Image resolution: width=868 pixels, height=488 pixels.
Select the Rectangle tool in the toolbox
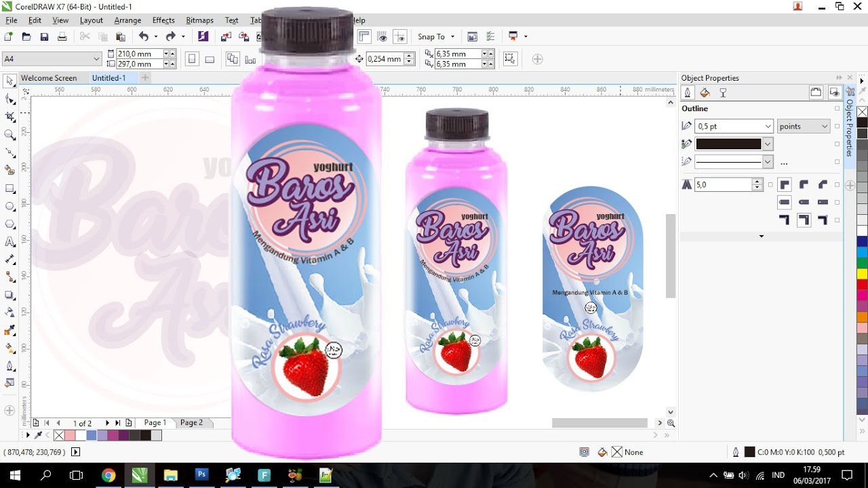[x=10, y=188]
